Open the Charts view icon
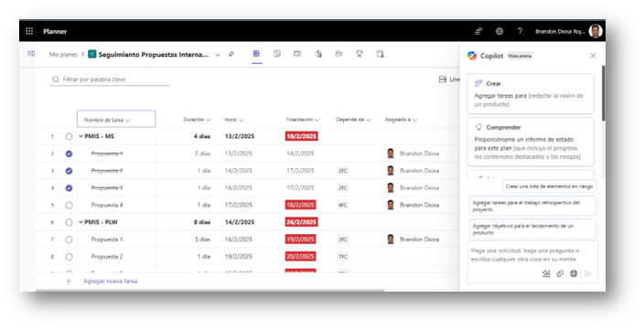Image resolution: width=644 pixels, height=330 pixels. [x=318, y=54]
